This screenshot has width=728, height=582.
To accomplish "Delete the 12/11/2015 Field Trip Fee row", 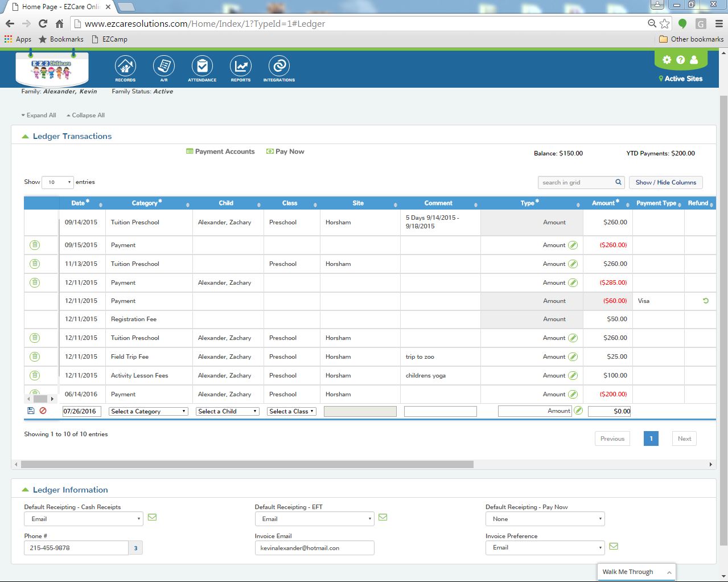I will pyautogui.click(x=35, y=356).
